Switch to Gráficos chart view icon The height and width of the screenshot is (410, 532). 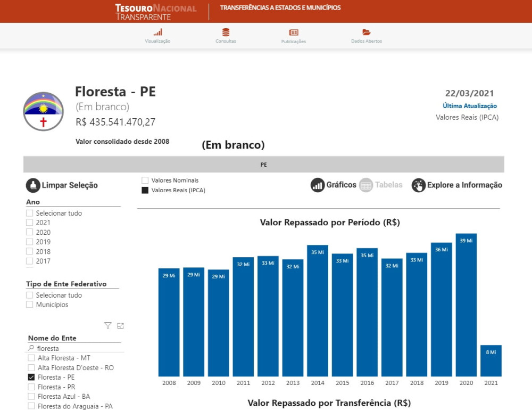(318, 185)
